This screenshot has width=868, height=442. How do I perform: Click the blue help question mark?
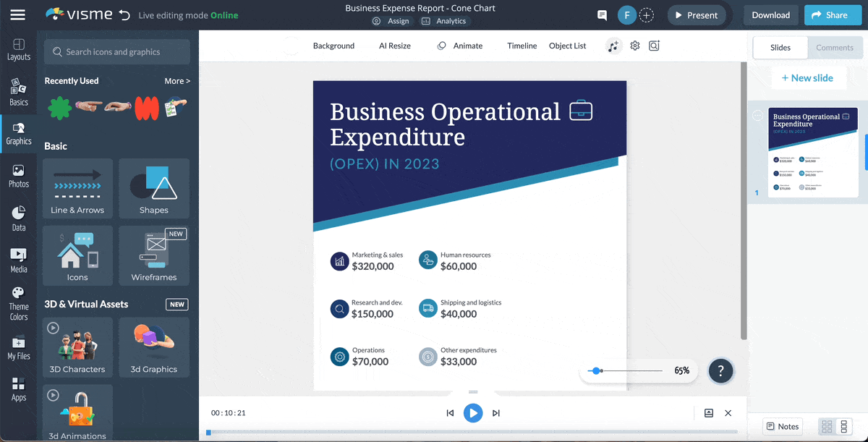tap(720, 371)
